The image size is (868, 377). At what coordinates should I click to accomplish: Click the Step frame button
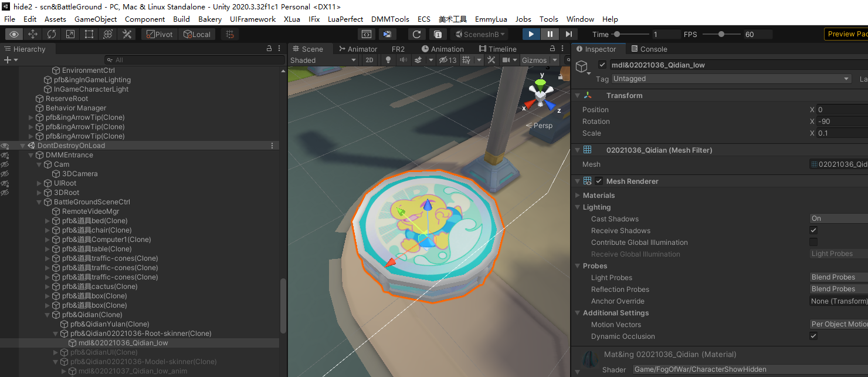568,34
